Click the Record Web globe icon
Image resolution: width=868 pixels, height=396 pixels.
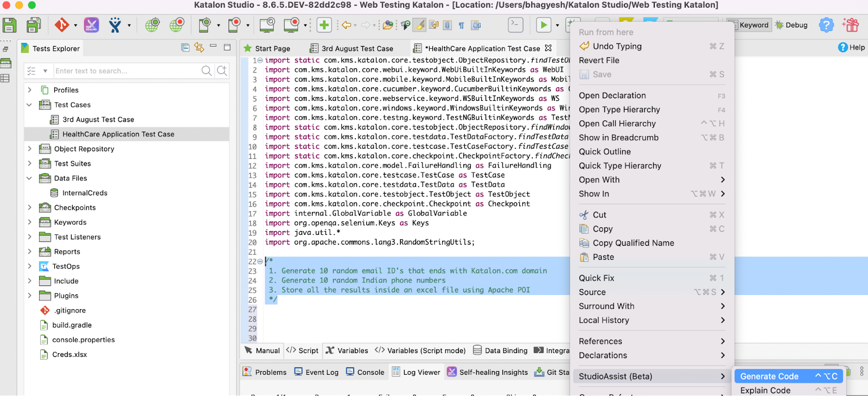pyautogui.click(x=177, y=25)
